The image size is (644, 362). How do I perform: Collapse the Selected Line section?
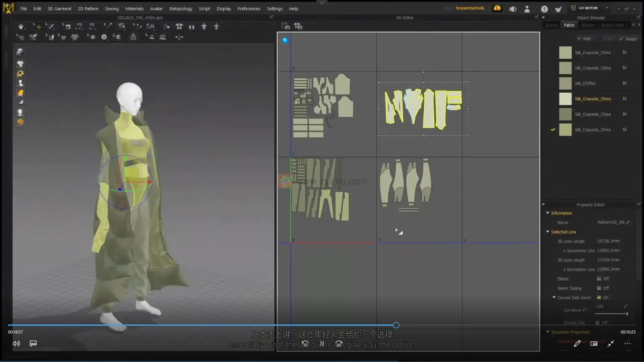tap(548, 232)
